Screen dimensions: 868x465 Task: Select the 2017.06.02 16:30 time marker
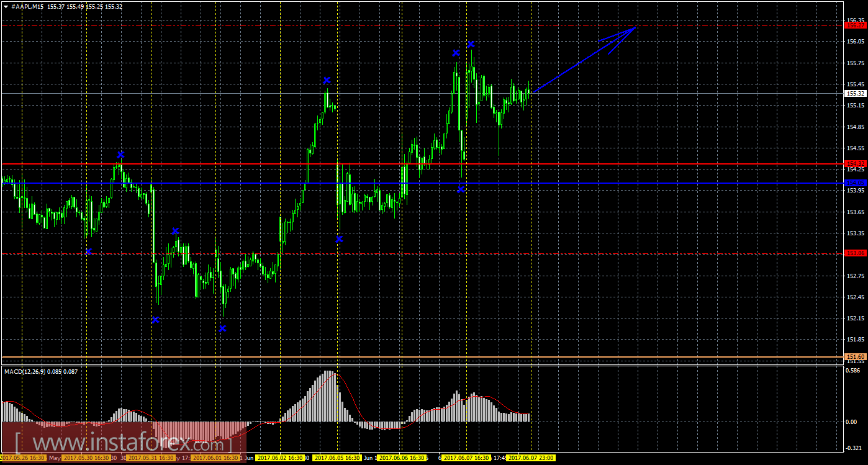pos(280,458)
